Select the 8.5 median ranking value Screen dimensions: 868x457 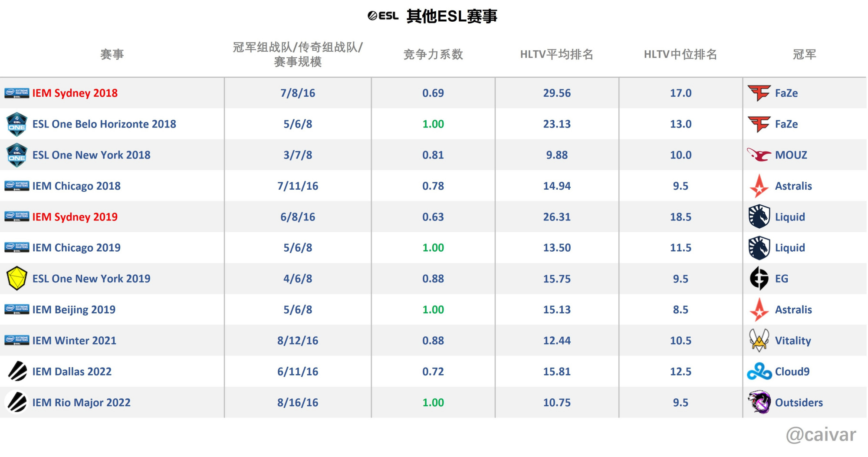click(681, 309)
